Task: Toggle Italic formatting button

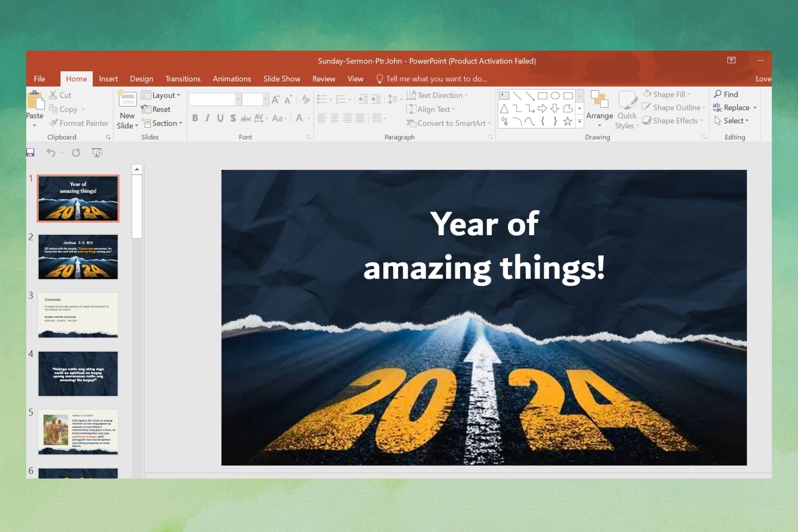Action: point(207,118)
